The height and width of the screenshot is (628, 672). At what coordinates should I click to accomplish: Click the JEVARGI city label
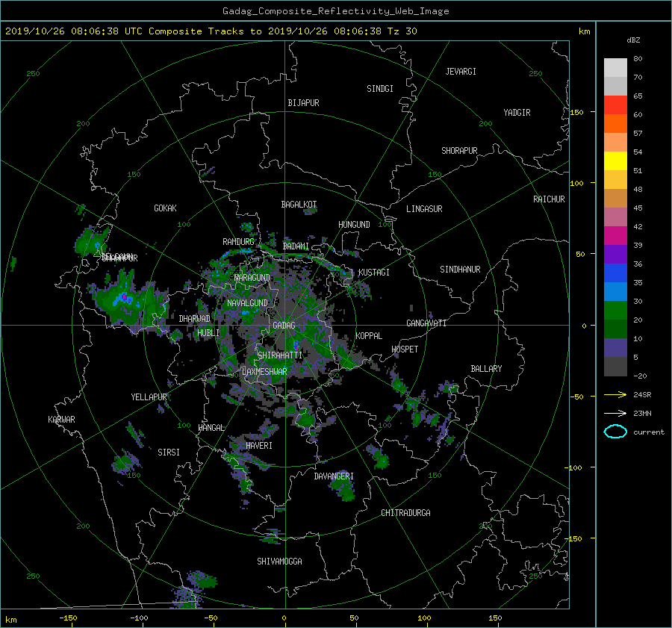pyautogui.click(x=461, y=72)
